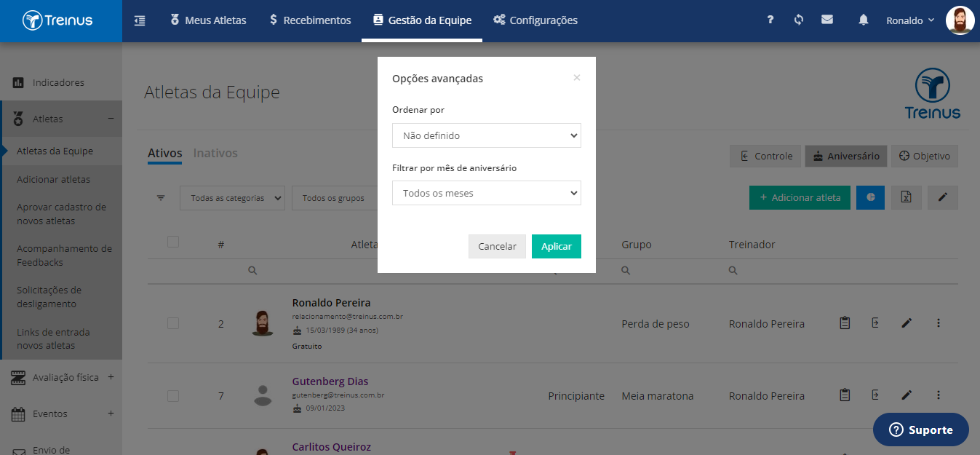Open the envelope messages icon
The width and height of the screenshot is (980, 455).
tap(827, 20)
